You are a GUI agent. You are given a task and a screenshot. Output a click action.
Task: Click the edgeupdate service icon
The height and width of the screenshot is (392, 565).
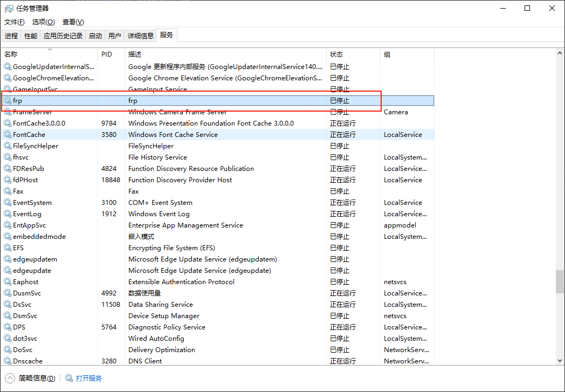pyautogui.click(x=8, y=270)
